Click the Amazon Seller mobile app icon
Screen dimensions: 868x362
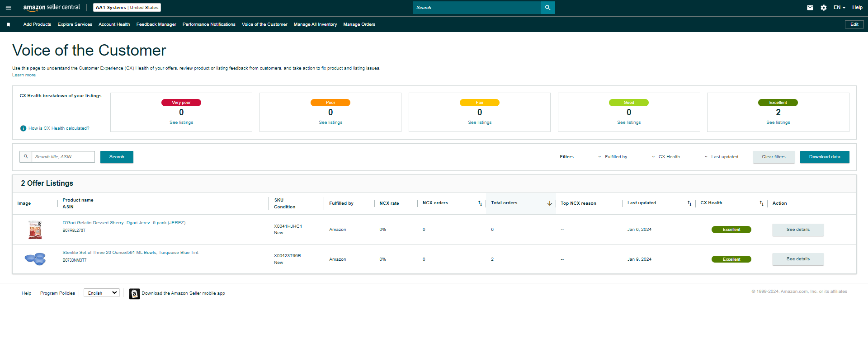(x=134, y=294)
